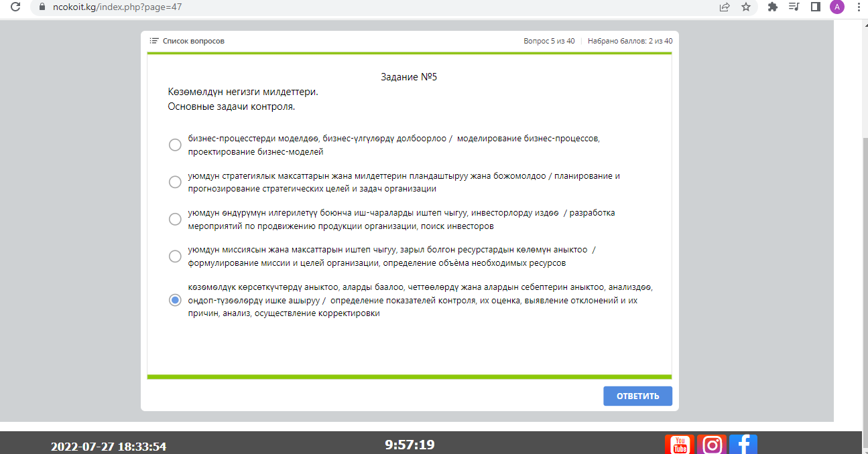Open the Extensions puzzle icon

coord(773,7)
